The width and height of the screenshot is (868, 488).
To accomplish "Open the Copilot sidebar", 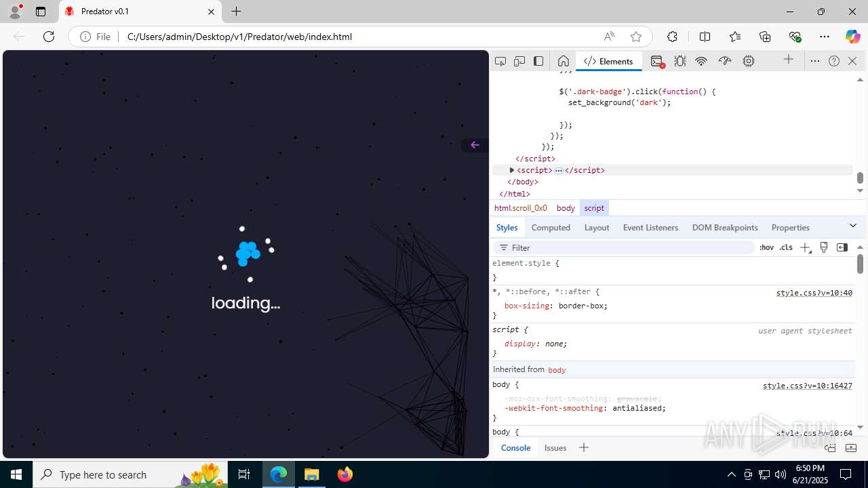I will [852, 37].
